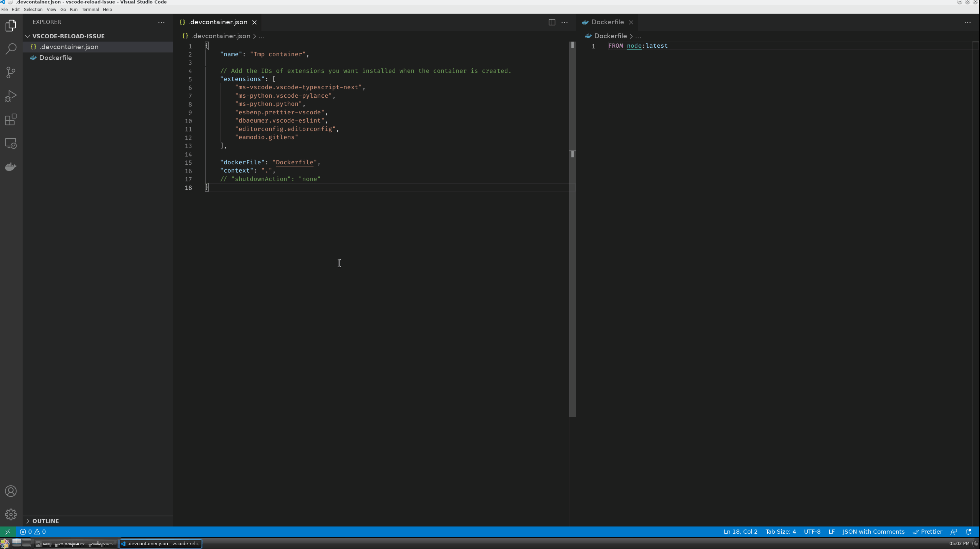Open Dockerfile in the explorer tree
Image resolution: width=980 pixels, height=549 pixels.
point(56,58)
